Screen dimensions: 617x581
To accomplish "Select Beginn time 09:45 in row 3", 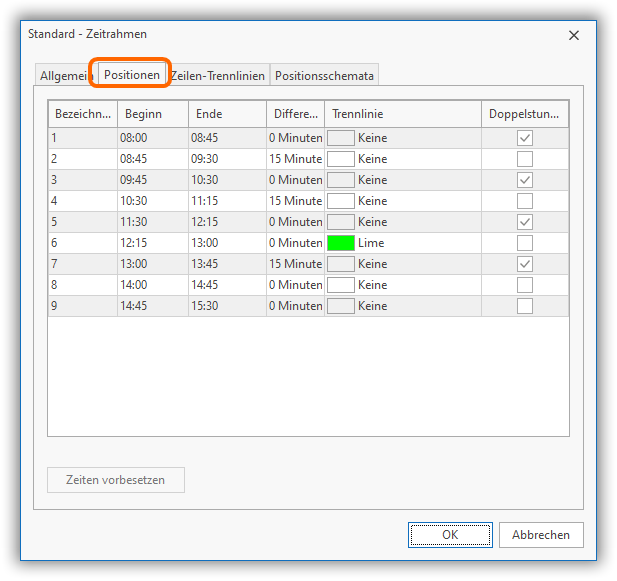I will click(x=134, y=180).
